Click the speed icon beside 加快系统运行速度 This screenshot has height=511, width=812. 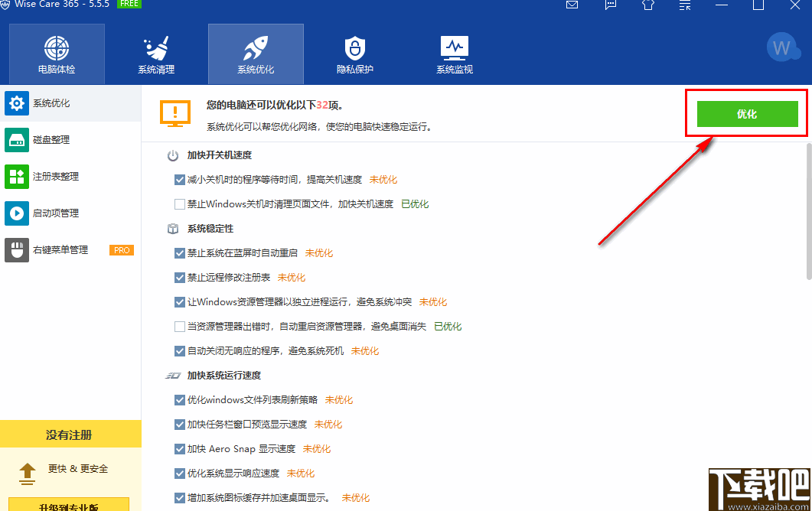pyautogui.click(x=173, y=376)
